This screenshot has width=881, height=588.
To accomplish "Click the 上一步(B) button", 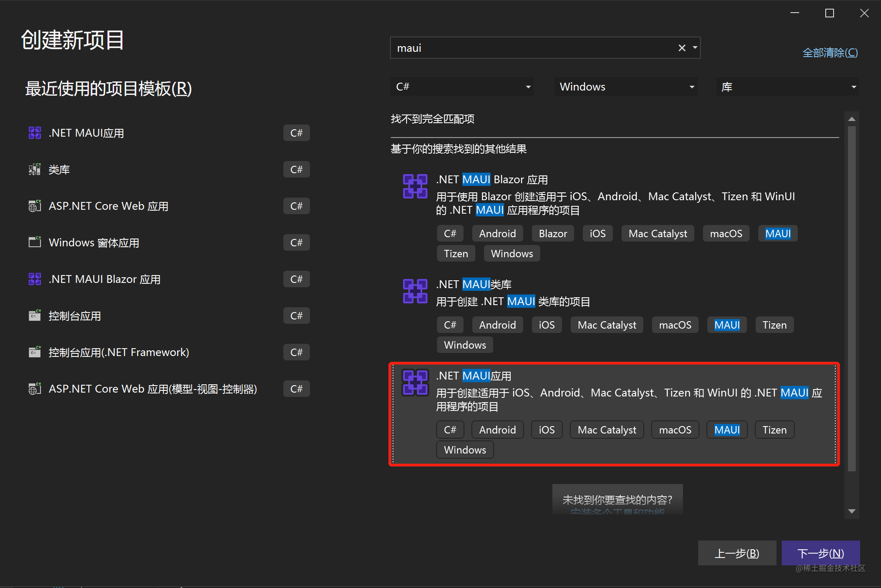I will click(x=737, y=553).
